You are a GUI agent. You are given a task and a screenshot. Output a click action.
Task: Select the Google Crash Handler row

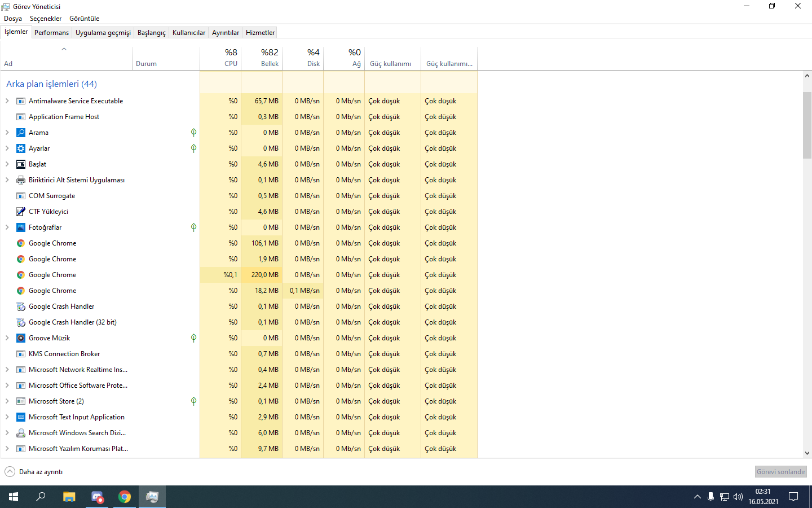click(x=239, y=306)
